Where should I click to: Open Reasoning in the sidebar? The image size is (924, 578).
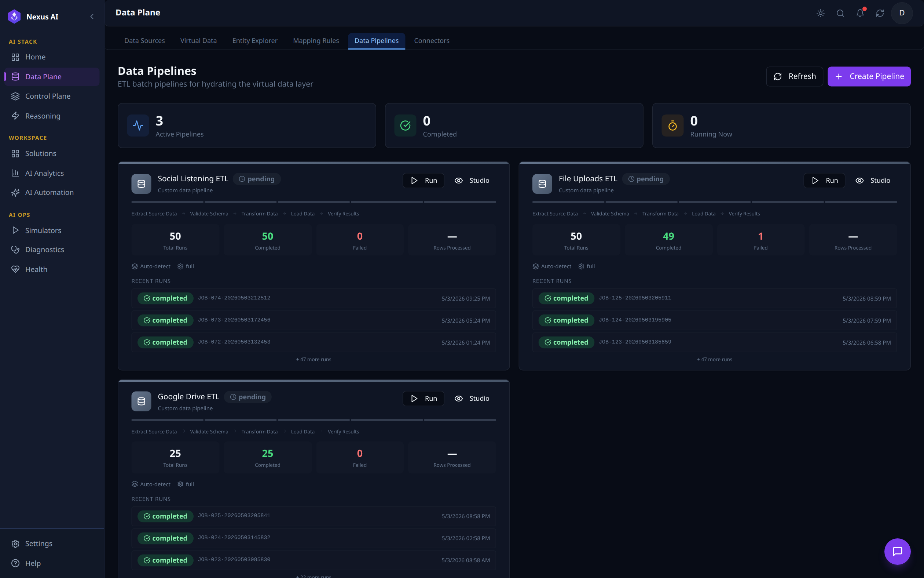[52, 116]
